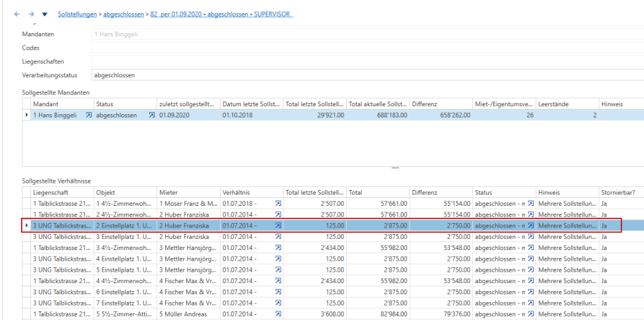Open Status link for '6 Einstellplatz' row

530,292
